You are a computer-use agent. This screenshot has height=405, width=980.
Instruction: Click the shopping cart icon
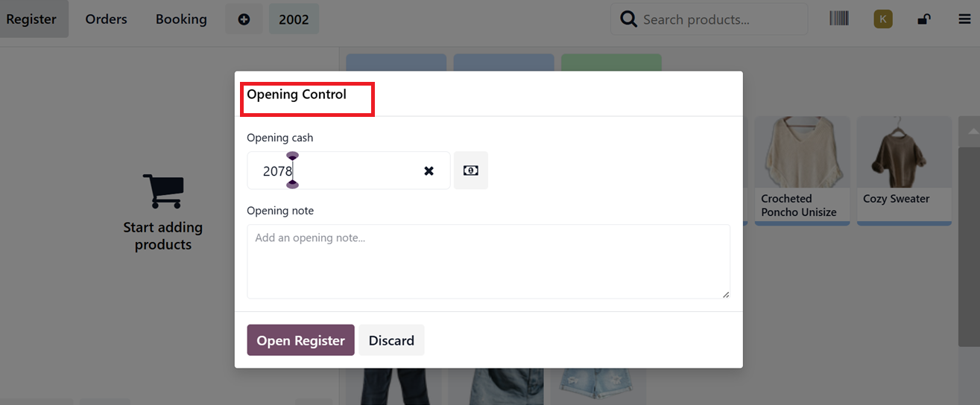coord(163,191)
